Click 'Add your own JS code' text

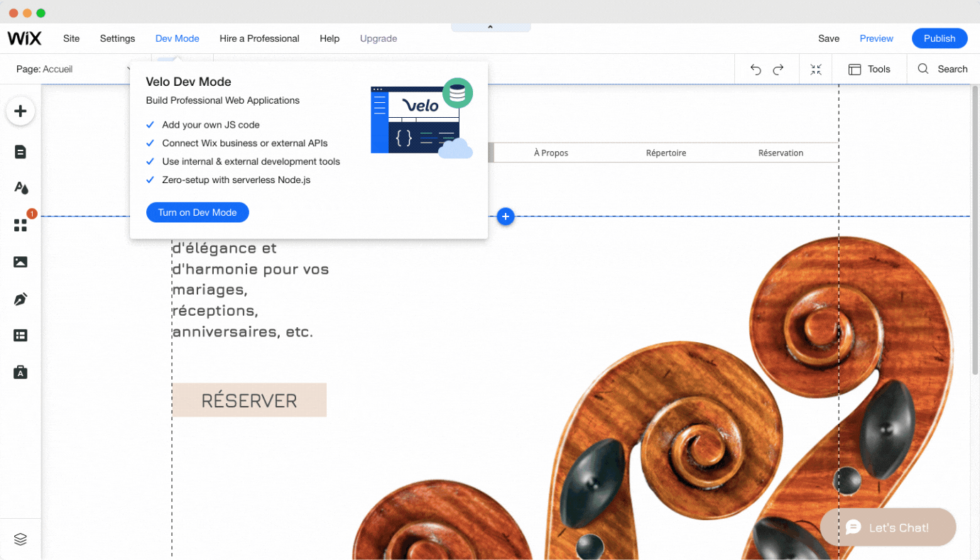click(211, 125)
